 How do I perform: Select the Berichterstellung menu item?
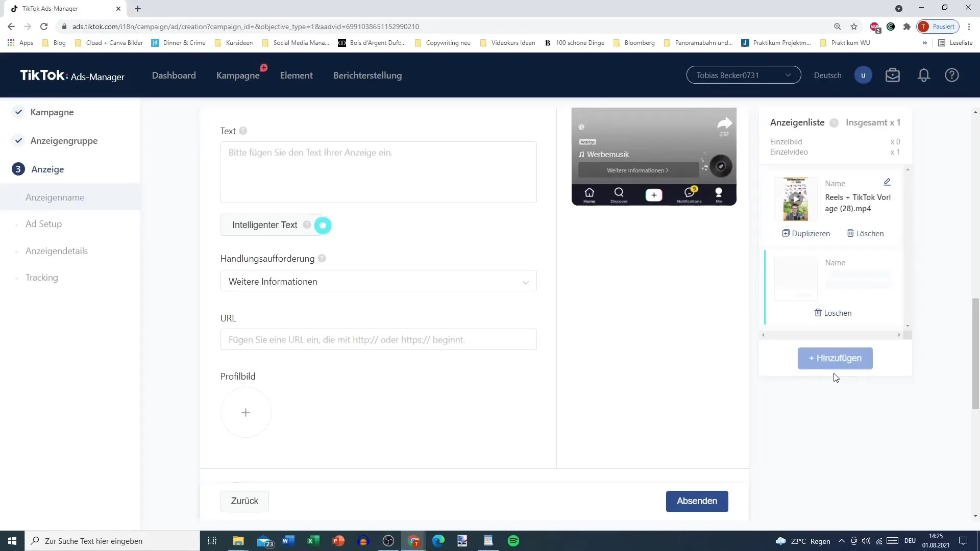[x=367, y=76]
